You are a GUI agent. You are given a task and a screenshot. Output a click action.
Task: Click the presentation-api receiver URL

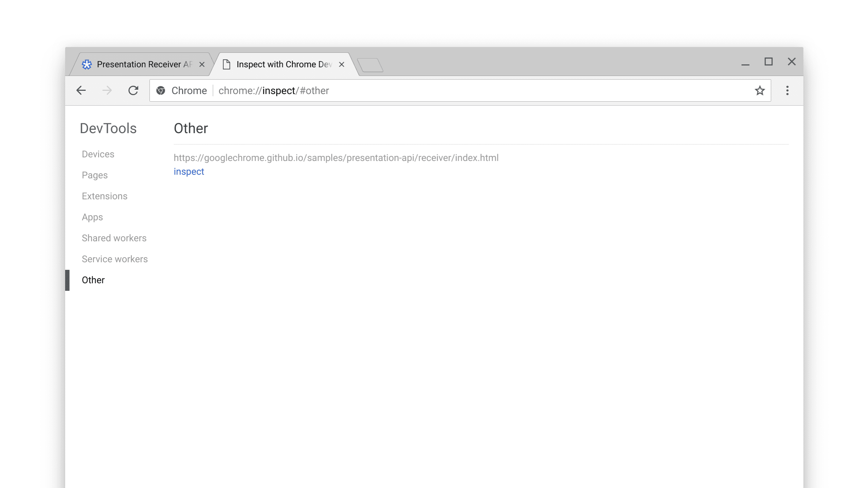(336, 158)
